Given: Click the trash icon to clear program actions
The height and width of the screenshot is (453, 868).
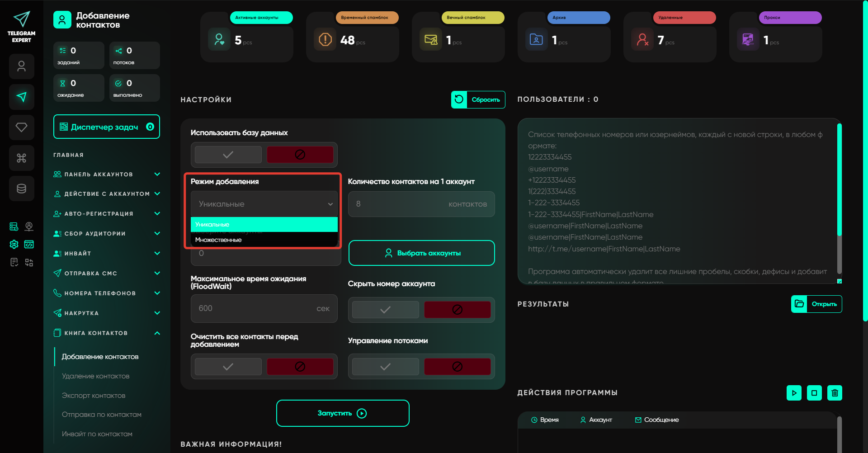Looking at the screenshot, I should 835,393.
